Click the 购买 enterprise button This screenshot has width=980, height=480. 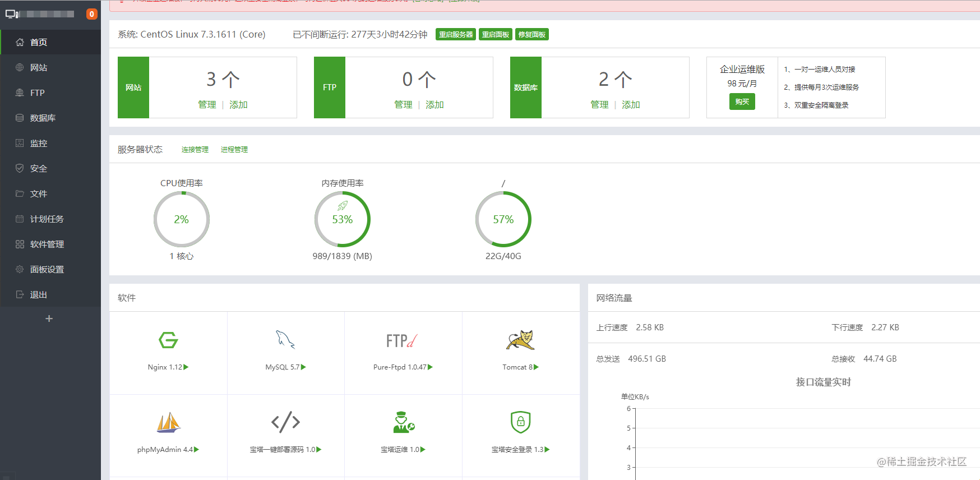click(x=742, y=101)
